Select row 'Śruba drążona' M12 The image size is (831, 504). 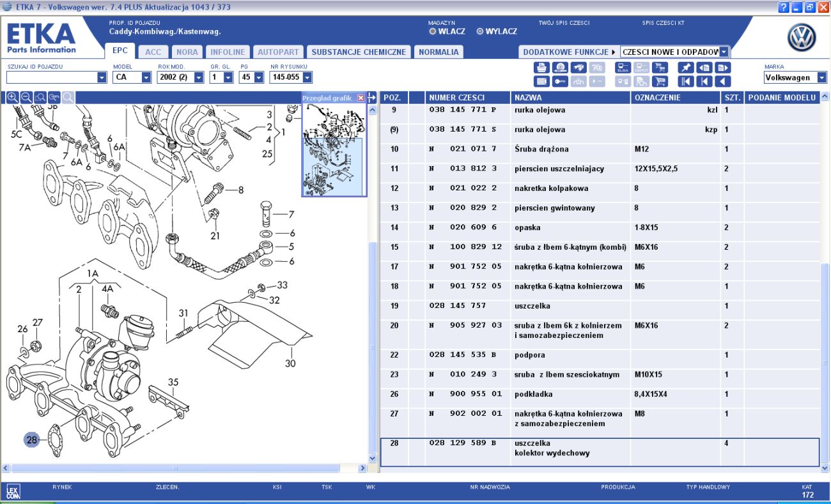600,149
